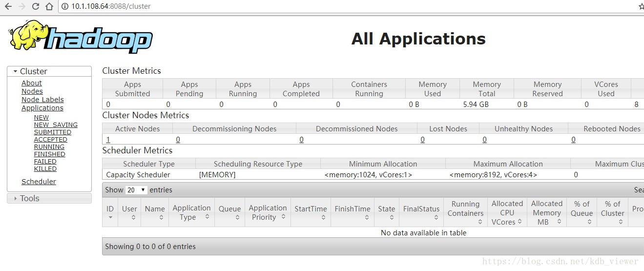Click the Active Nodes count link 1
Image resolution: width=644 pixels, height=271 pixels.
108,140
